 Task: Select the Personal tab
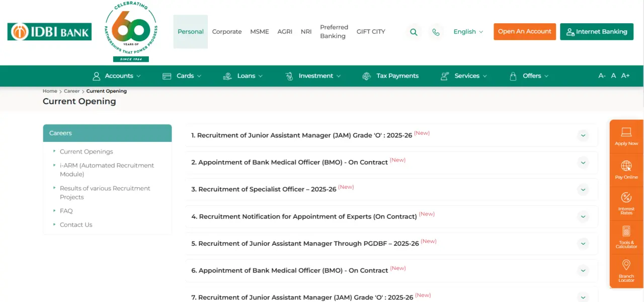[191, 32]
